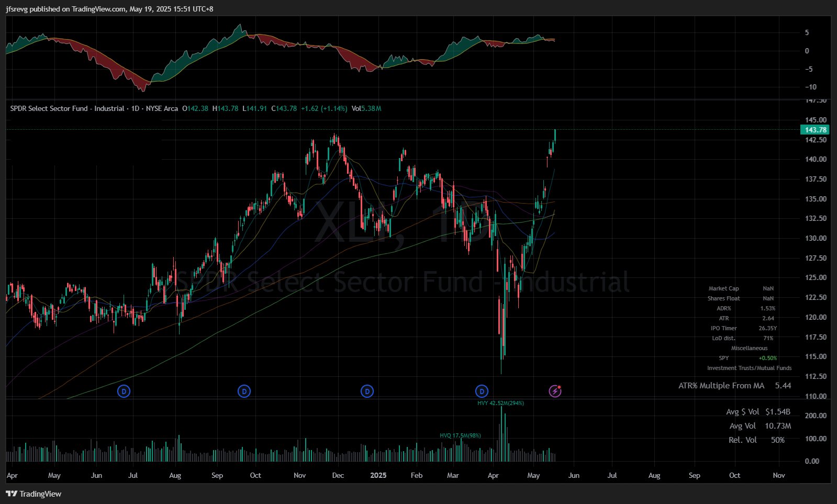
Task: Click the 'Mar' label on the time axis
Action: click(x=453, y=475)
